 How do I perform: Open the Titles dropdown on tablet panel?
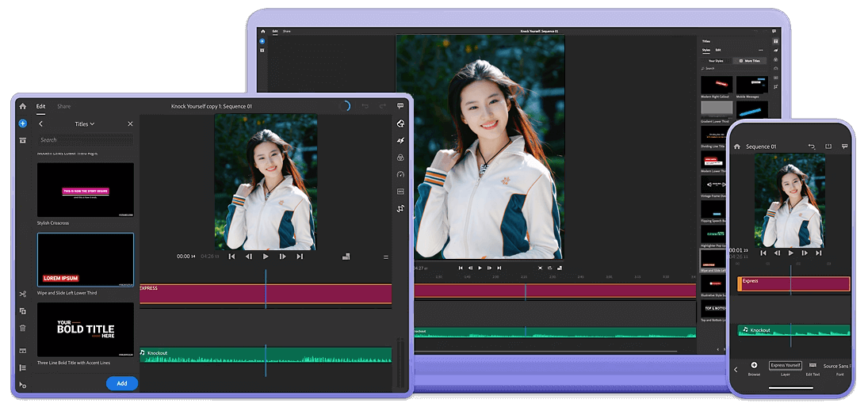point(85,124)
